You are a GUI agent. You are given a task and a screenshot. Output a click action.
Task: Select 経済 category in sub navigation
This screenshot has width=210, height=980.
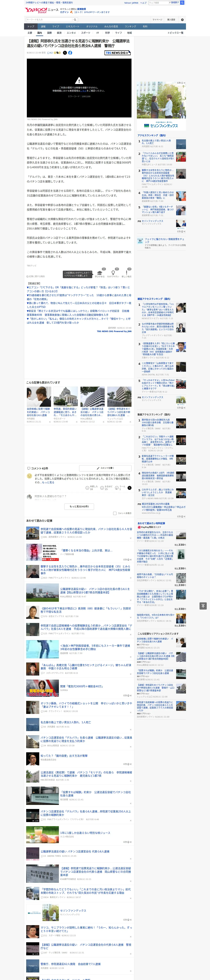59,33
